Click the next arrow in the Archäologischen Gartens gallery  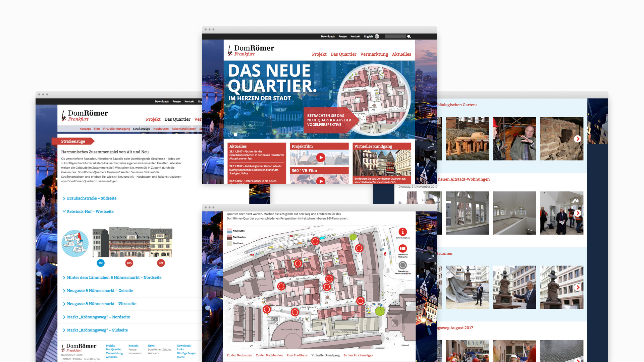[577, 139]
